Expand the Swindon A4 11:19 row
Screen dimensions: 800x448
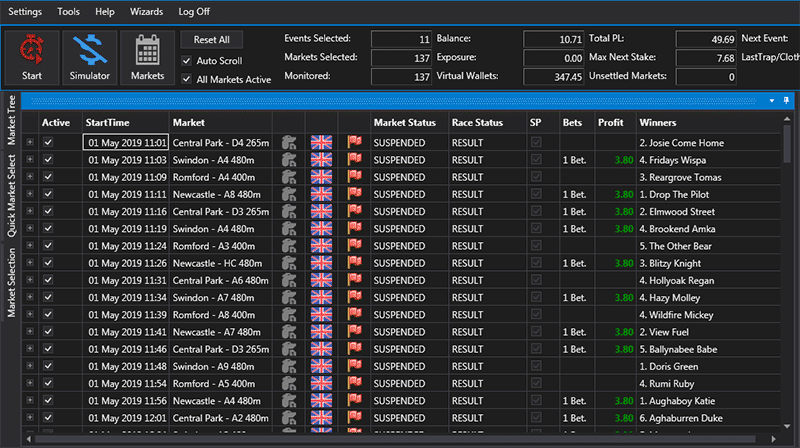30,229
